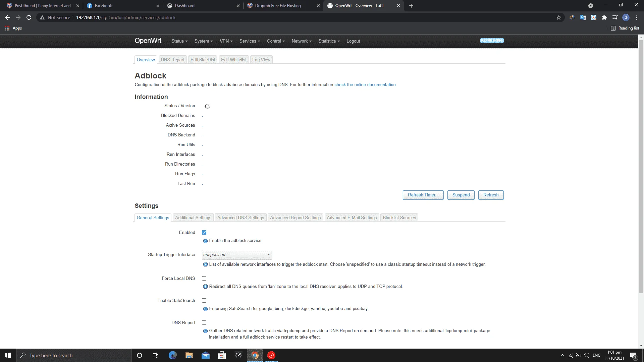Screen dimensions: 644x362
Task: Reload the page with the refresh icon
Action: click(x=29, y=17)
